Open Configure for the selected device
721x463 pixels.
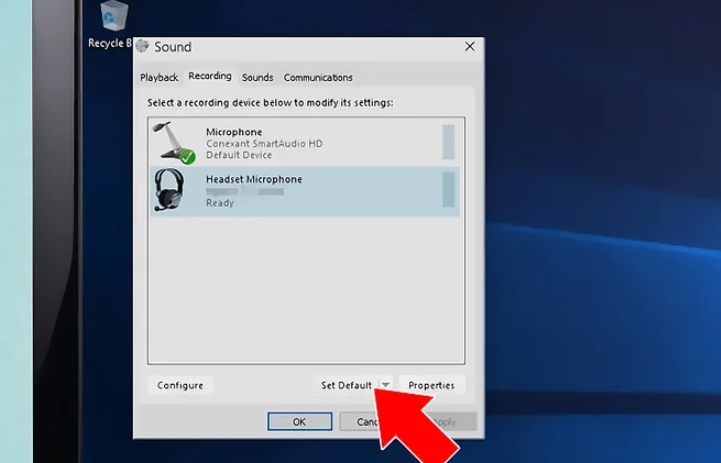coord(180,386)
